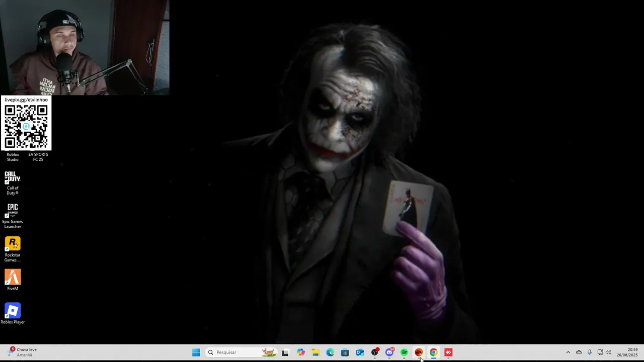
Task: Launch Copilot from the taskbar
Action: [x=301, y=352]
